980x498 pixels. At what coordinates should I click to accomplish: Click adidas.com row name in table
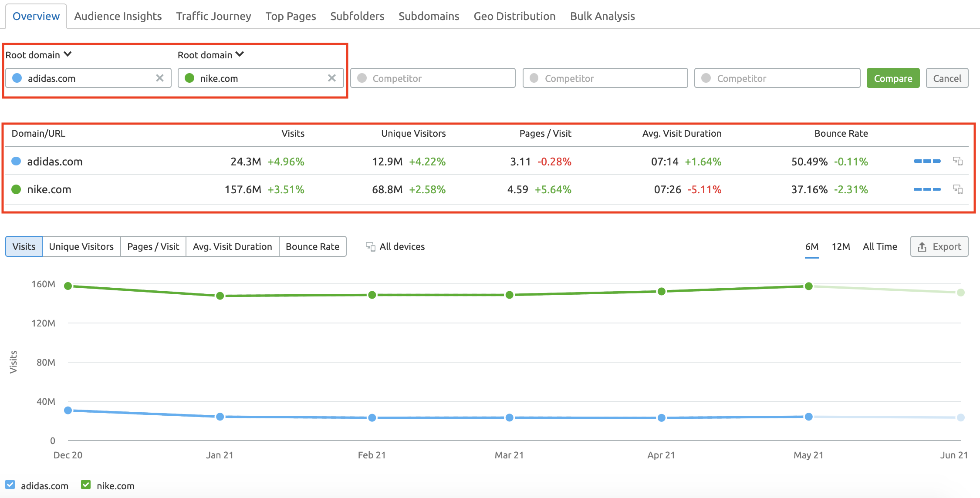click(55, 162)
